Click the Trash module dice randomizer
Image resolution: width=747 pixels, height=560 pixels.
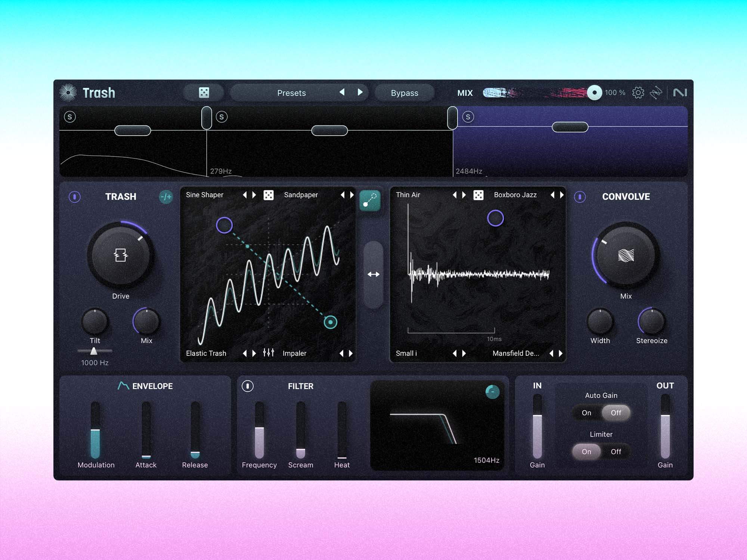click(x=268, y=195)
